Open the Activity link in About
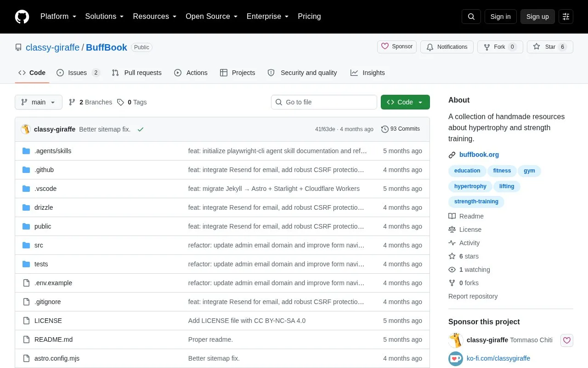Screen dimensions: 588x368 (x=464, y=243)
